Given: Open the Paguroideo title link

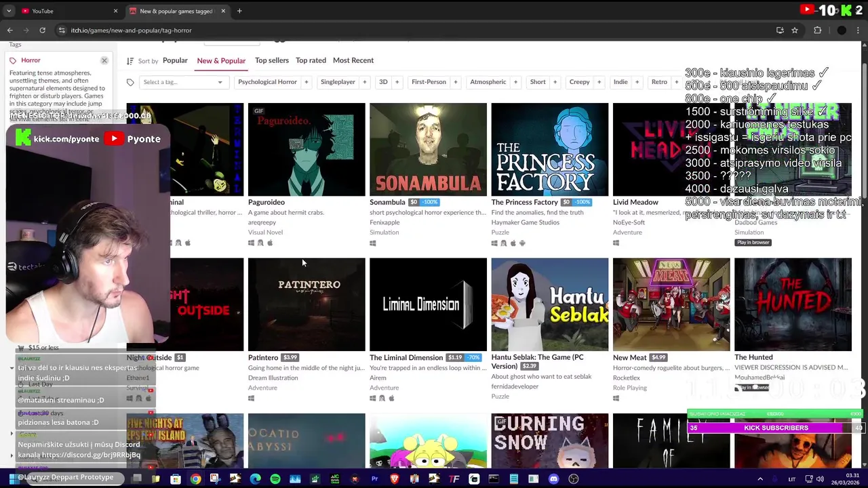Looking at the screenshot, I should click(x=267, y=202).
